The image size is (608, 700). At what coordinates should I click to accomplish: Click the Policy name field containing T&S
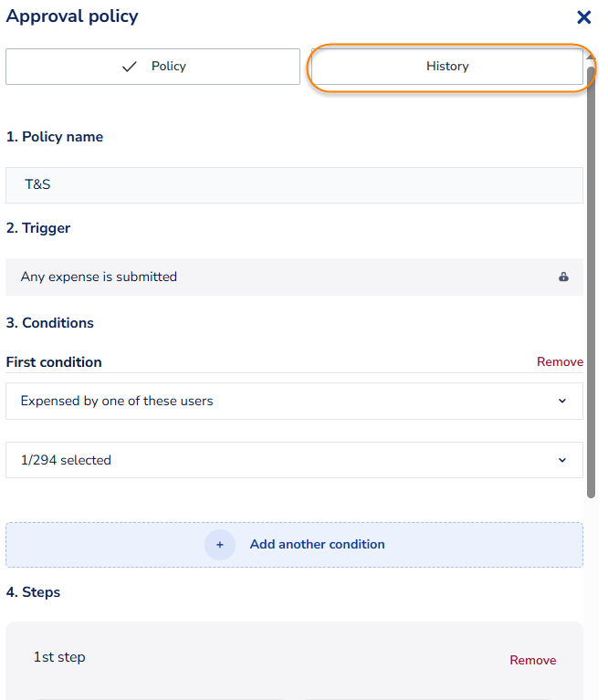tap(294, 184)
